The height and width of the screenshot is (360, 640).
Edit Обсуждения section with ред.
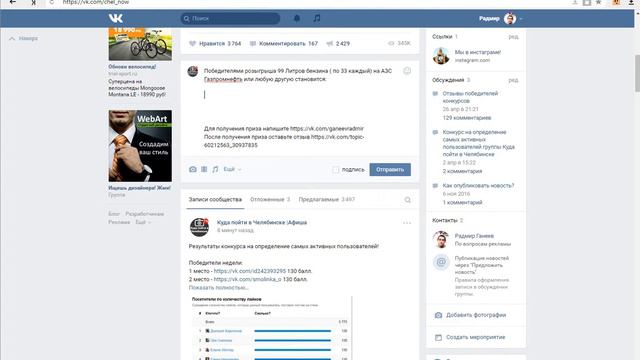pyautogui.click(x=513, y=80)
